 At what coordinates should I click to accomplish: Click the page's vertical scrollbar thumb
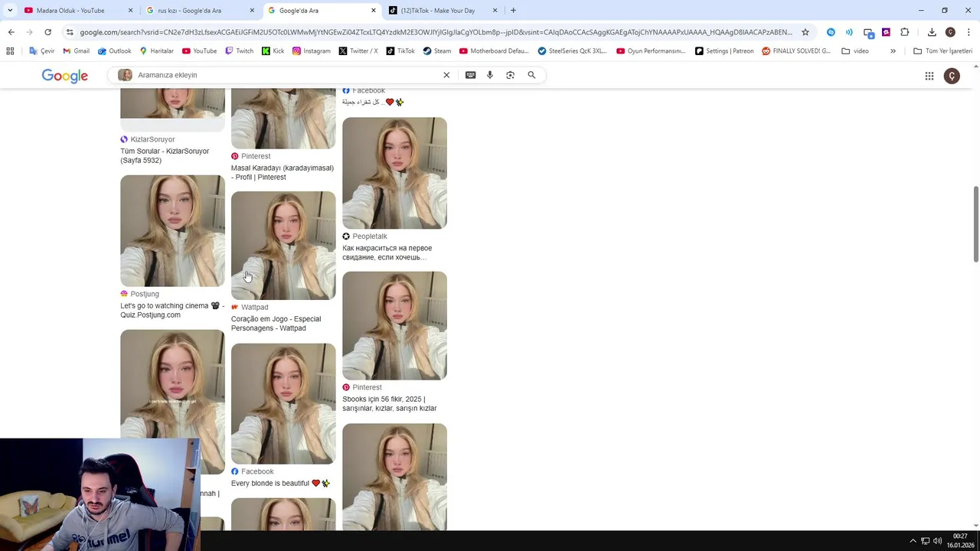coord(975,224)
